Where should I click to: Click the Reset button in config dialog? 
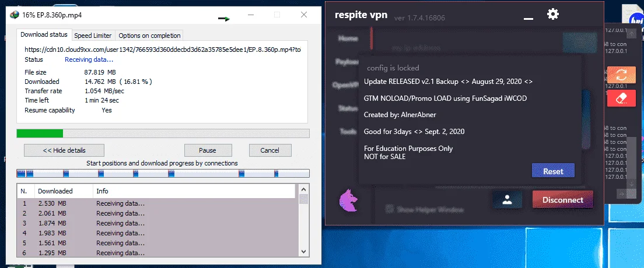tap(553, 171)
